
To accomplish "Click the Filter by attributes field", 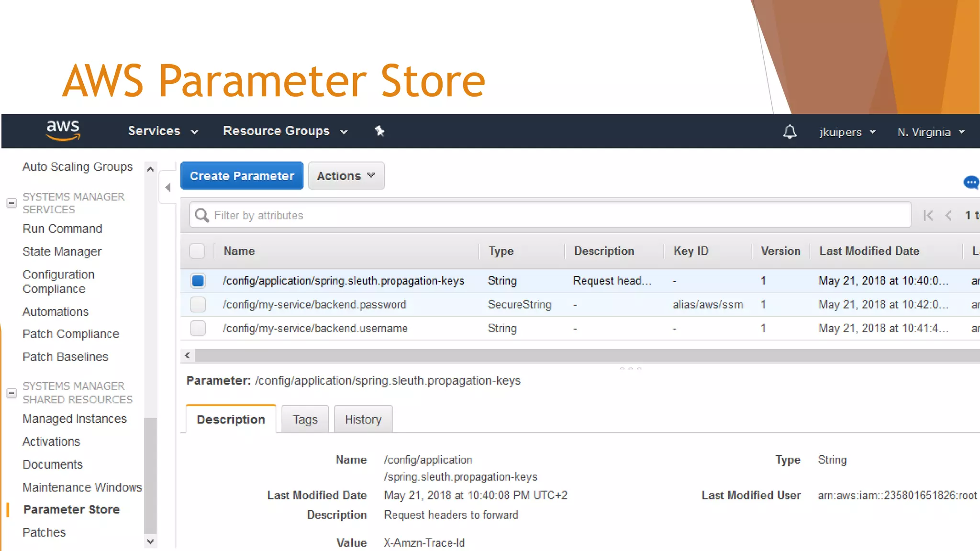I will [x=550, y=215].
